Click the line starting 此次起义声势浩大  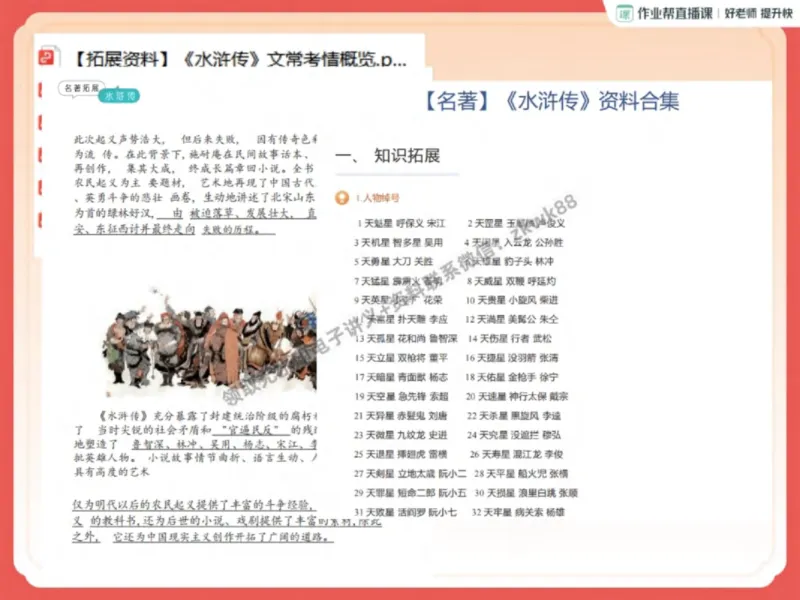point(196,139)
